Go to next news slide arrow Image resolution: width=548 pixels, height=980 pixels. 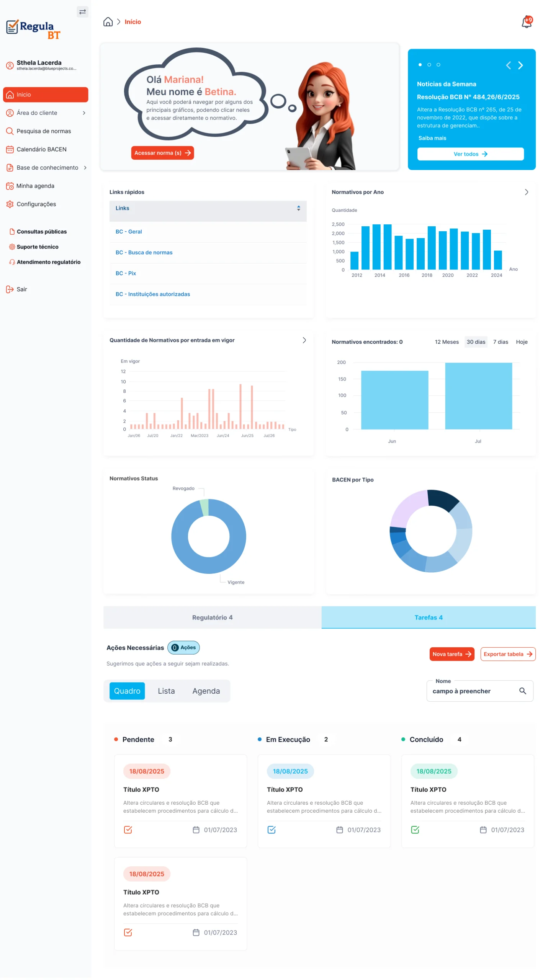pyautogui.click(x=520, y=65)
